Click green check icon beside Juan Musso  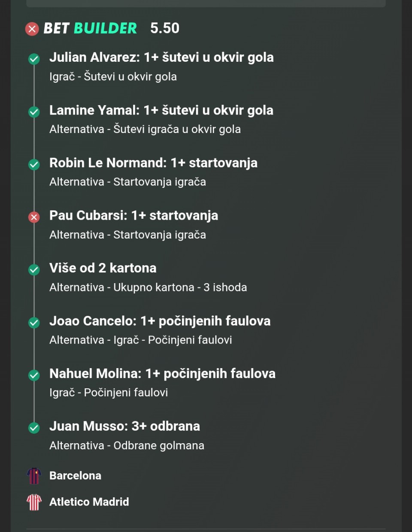34,428
